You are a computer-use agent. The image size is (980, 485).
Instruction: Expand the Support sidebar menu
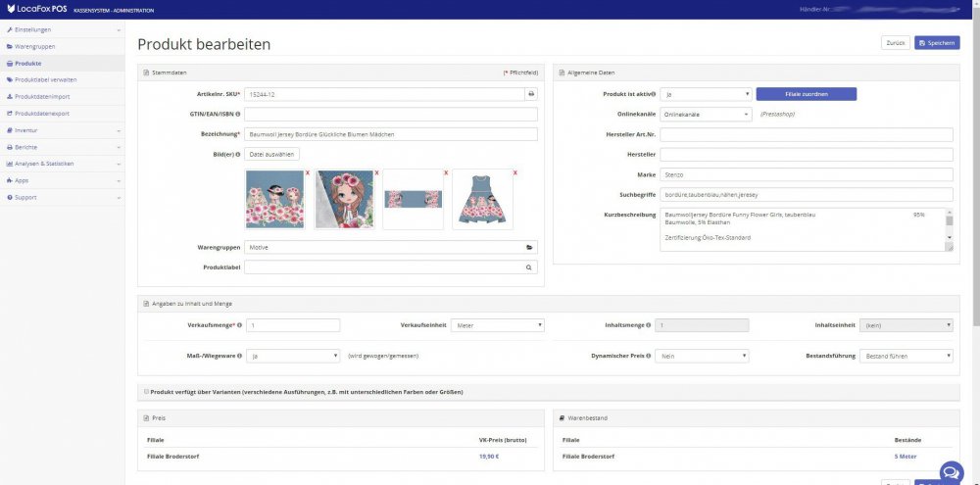(63, 198)
